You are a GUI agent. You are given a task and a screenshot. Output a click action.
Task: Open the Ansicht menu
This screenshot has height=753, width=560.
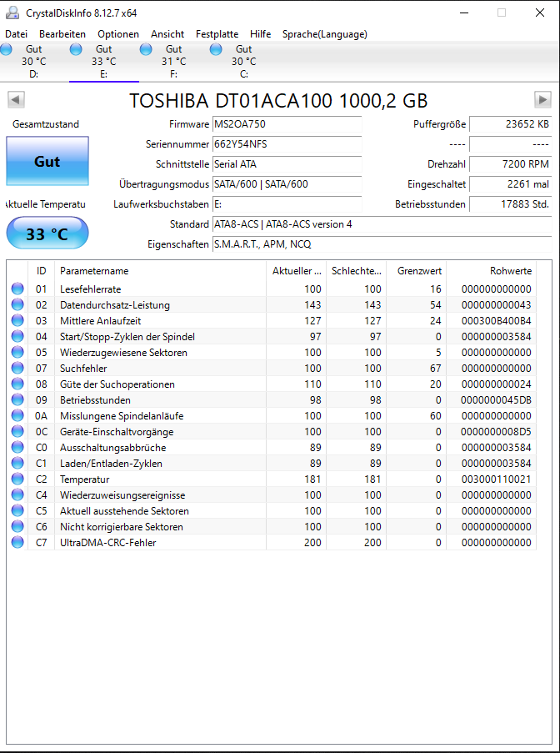[167, 34]
